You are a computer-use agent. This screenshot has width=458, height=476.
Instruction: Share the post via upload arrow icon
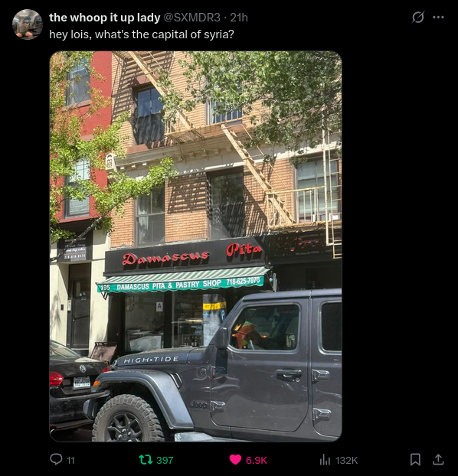[x=438, y=459]
